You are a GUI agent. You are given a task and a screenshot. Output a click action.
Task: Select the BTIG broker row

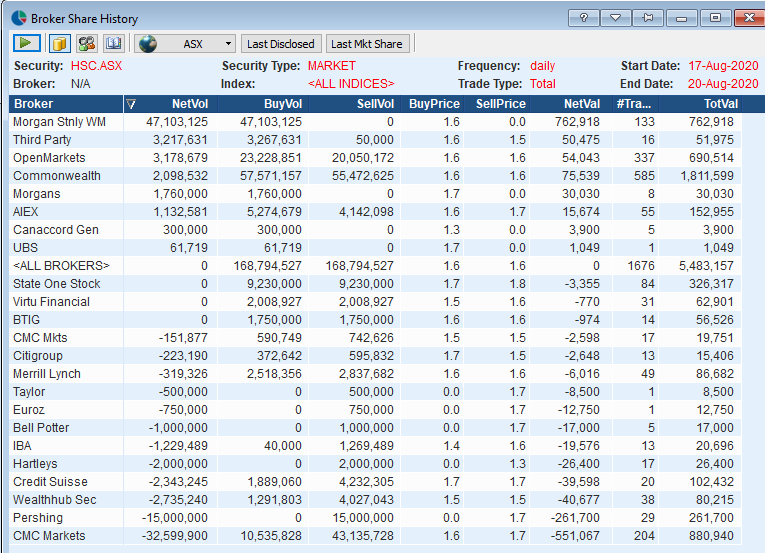pyautogui.click(x=375, y=320)
